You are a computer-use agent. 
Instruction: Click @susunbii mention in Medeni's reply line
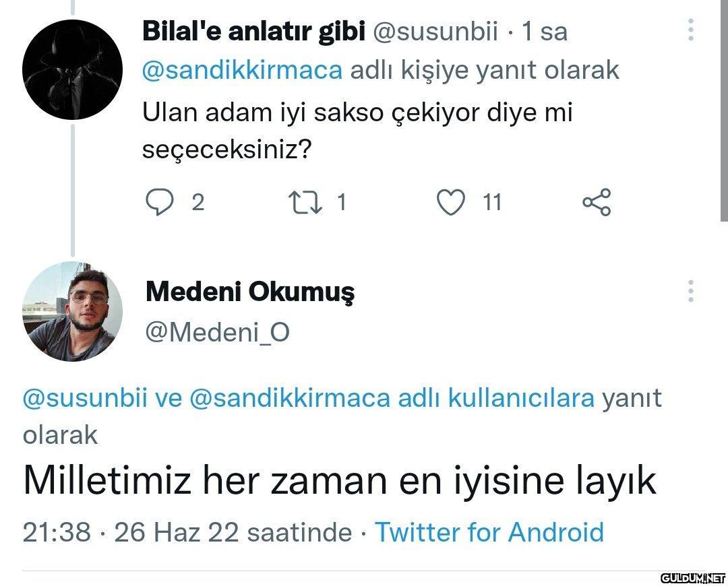pyautogui.click(x=85, y=398)
